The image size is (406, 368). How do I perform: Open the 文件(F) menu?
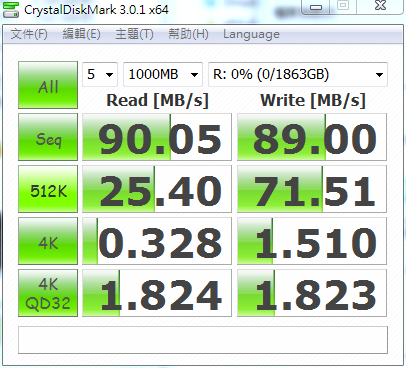pos(29,34)
